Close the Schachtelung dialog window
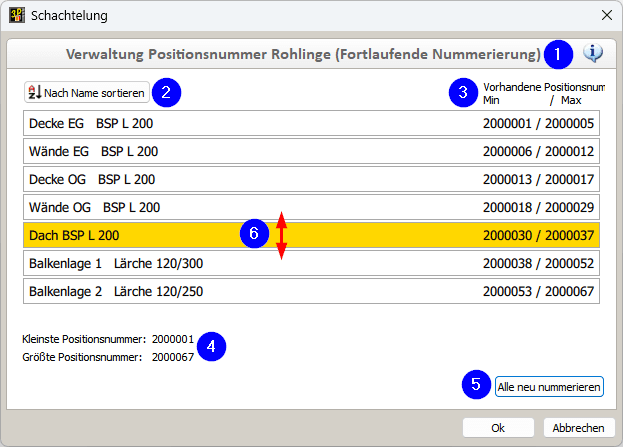The height and width of the screenshot is (447, 623). 606,15
